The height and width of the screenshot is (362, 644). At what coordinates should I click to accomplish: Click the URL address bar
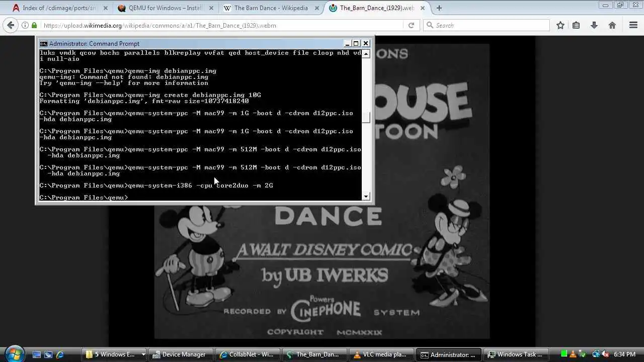click(221, 25)
